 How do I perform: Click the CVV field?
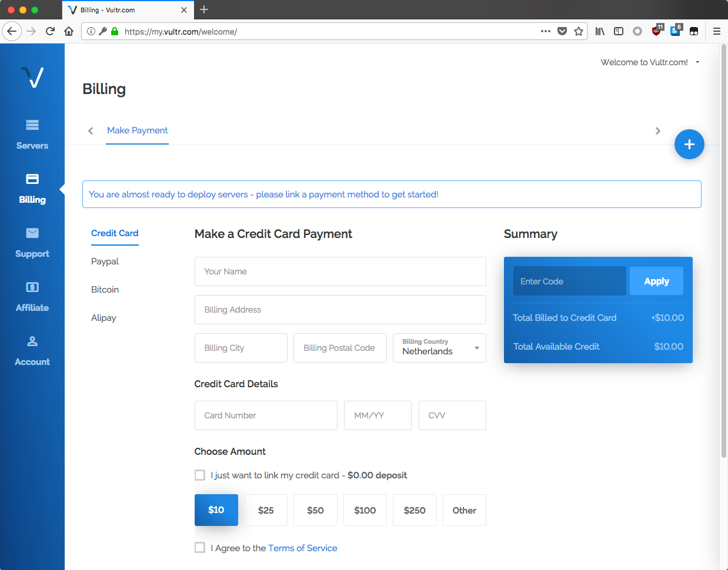pos(452,415)
